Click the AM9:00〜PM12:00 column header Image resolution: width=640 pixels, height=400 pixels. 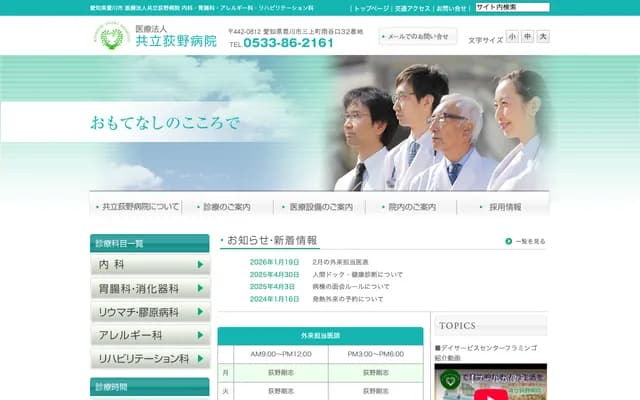(281, 354)
